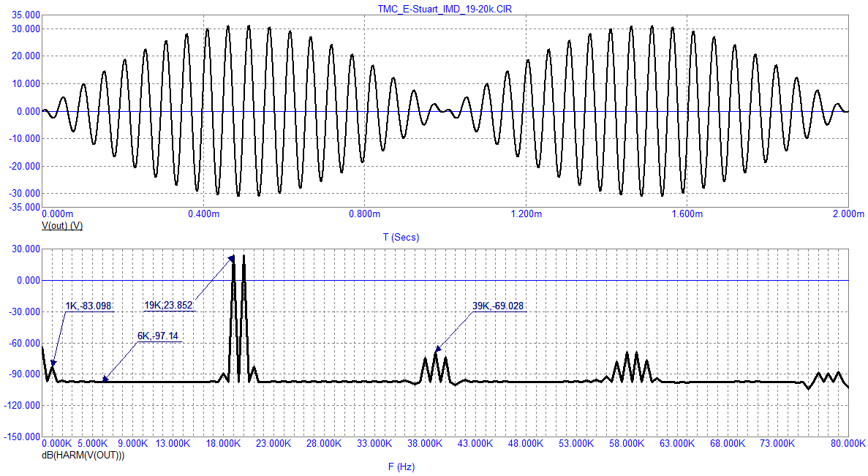The height and width of the screenshot is (476, 868).
Task: Click the -150.000 dB axis value
Action: (22, 437)
